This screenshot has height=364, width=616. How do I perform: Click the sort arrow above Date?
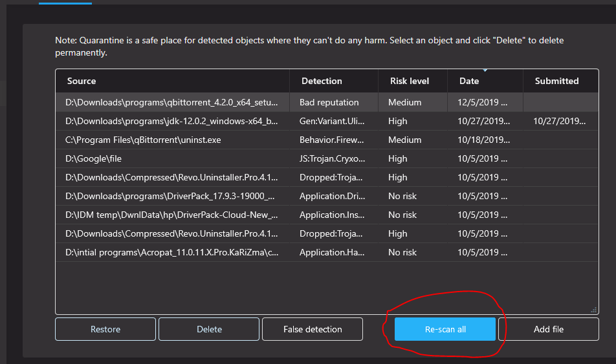click(485, 70)
